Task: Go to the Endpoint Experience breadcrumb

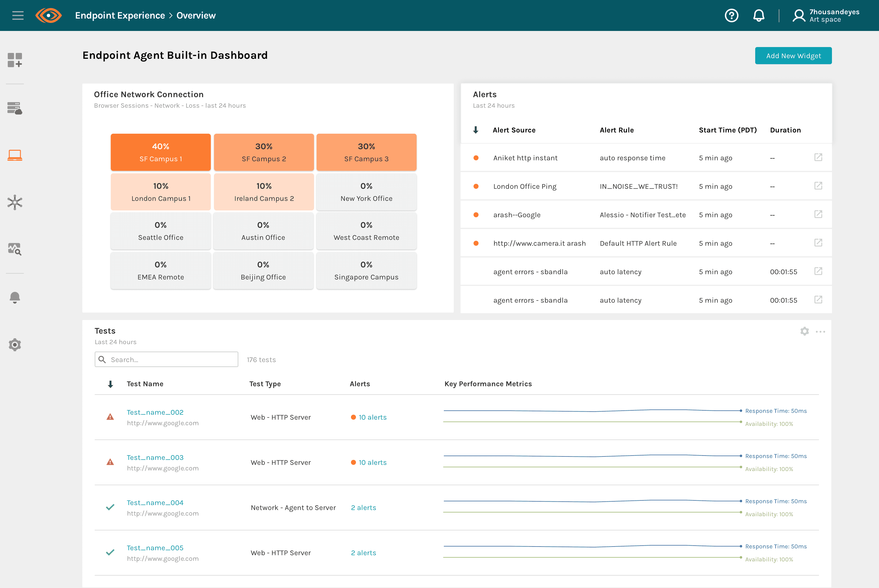Action: pos(120,15)
